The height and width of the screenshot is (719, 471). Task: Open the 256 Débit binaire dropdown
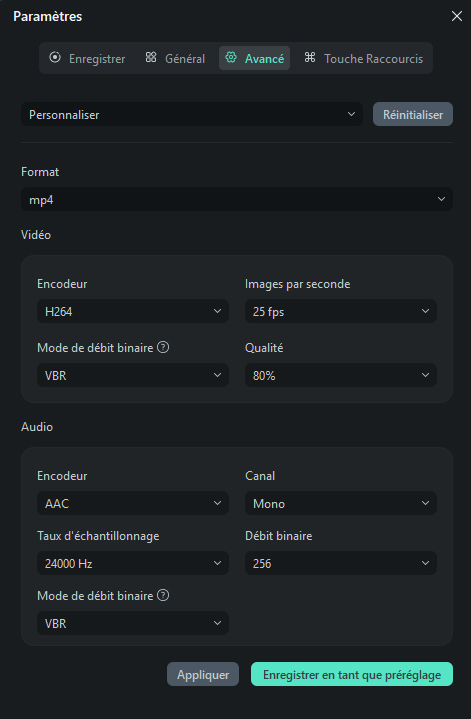(x=341, y=563)
